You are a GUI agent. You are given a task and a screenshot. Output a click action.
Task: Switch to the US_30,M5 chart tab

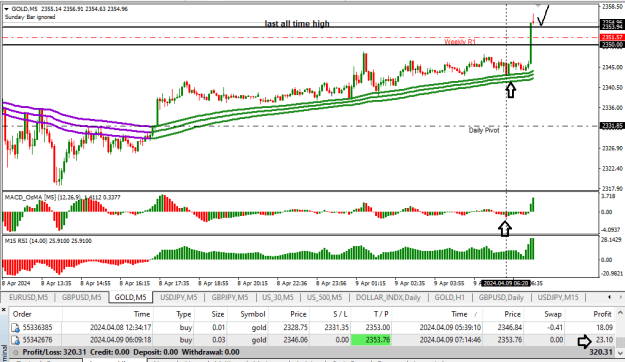[x=277, y=297]
